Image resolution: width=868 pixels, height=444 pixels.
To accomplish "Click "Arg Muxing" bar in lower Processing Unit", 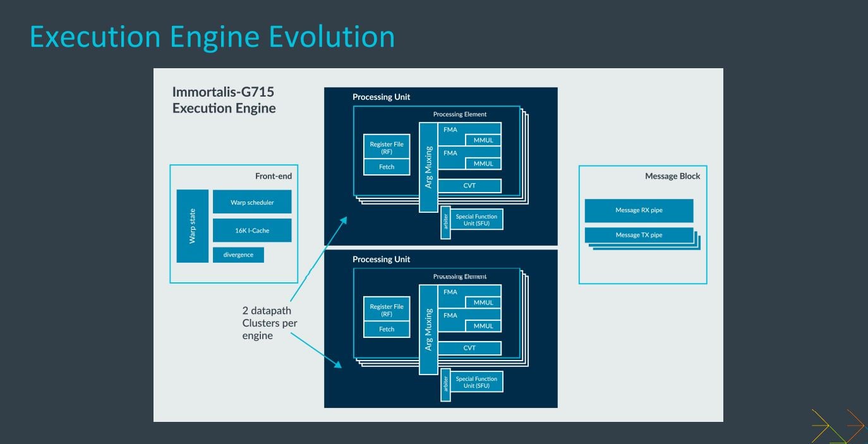I will click(428, 330).
